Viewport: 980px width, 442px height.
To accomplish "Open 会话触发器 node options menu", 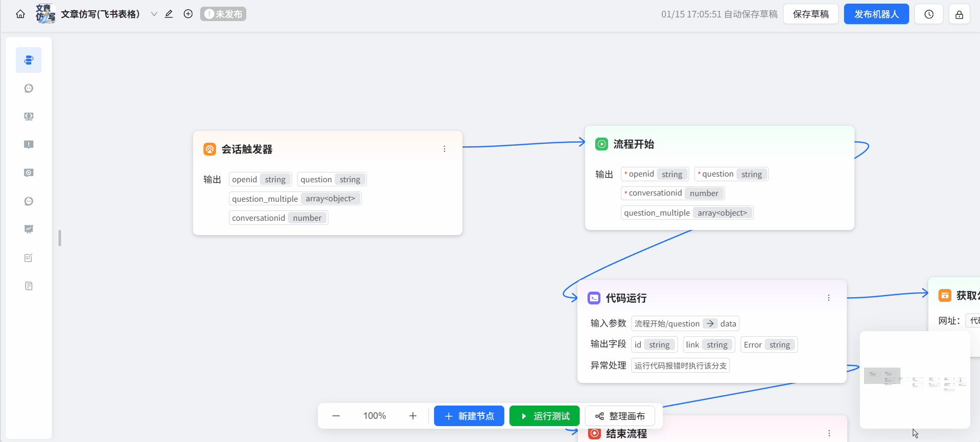I will click(x=444, y=149).
